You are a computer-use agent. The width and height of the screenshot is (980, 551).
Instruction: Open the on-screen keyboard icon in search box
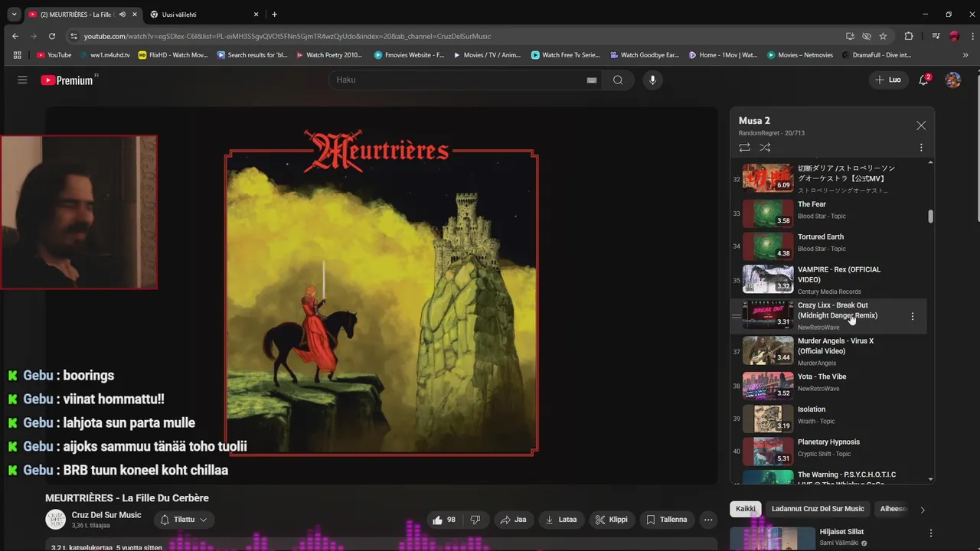[x=592, y=80]
